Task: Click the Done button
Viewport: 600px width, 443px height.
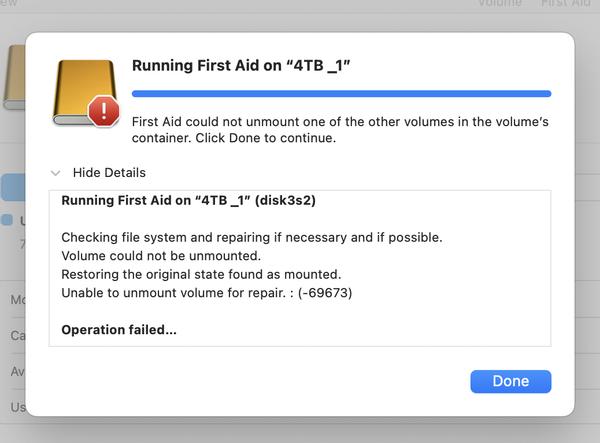Action: (x=510, y=381)
